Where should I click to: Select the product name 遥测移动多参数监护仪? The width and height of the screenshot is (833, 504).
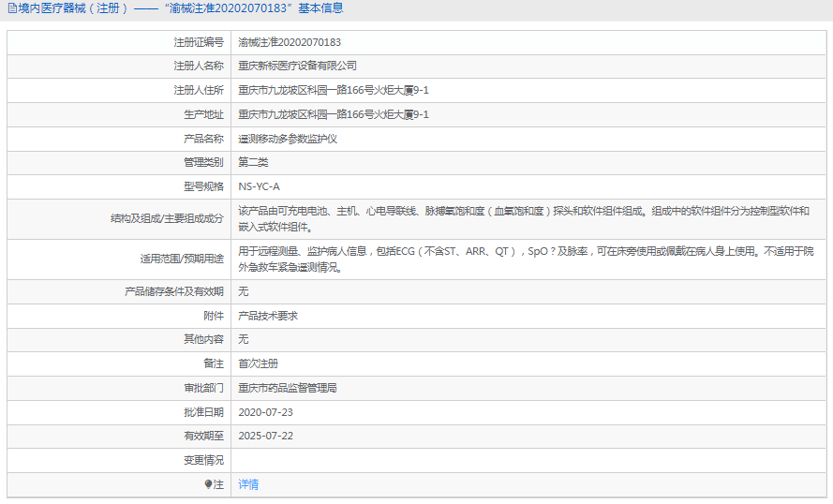click(x=288, y=140)
